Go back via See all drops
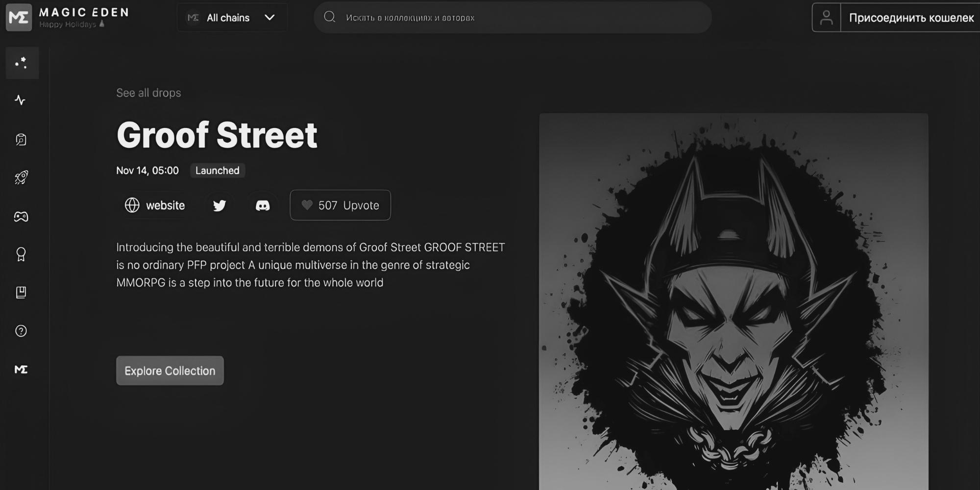The width and height of the screenshot is (980, 490). pyautogui.click(x=148, y=93)
